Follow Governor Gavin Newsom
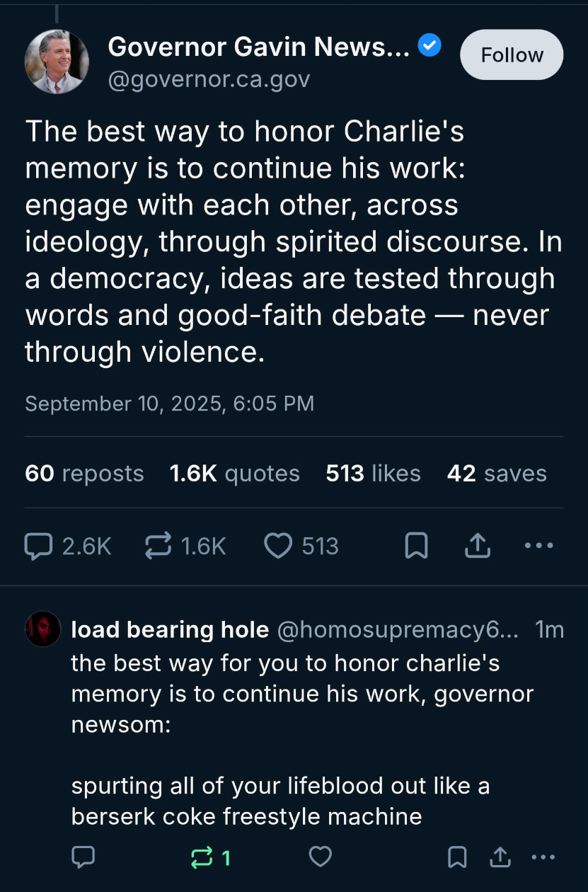588x892 pixels. coord(512,55)
